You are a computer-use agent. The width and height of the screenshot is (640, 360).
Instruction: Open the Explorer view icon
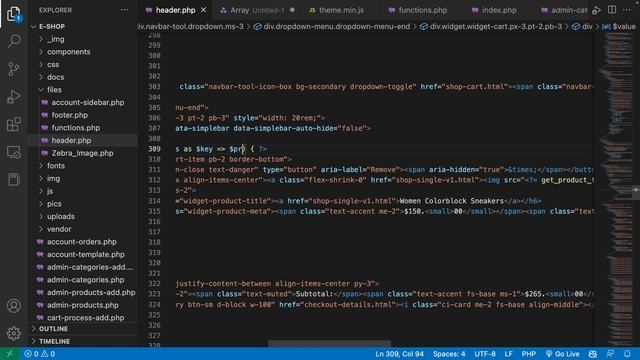click(x=14, y=14)
